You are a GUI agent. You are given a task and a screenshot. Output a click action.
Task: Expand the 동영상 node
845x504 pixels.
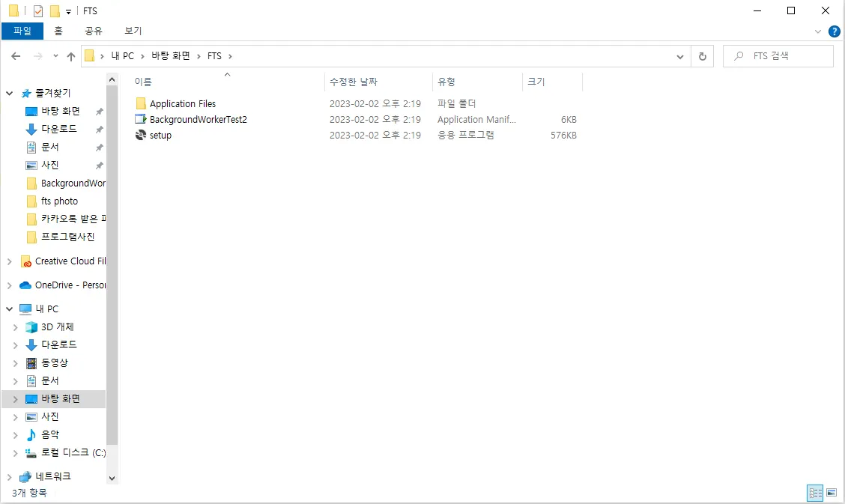point(16,363)
